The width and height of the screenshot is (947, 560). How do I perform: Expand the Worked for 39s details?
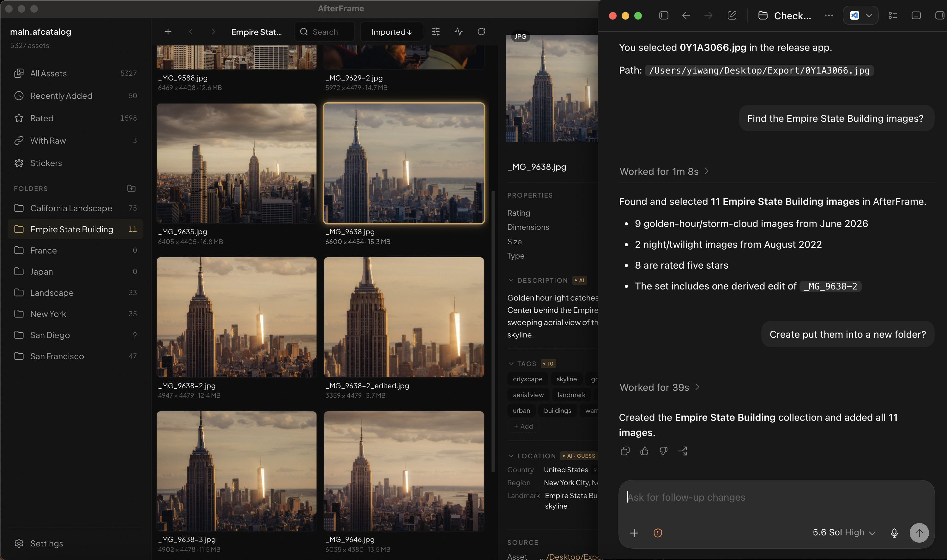(660, 387)
